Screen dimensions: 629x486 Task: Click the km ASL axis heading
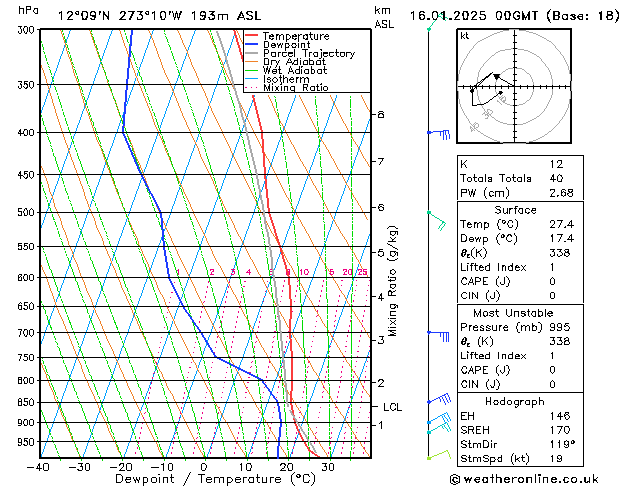pos(384,17)
